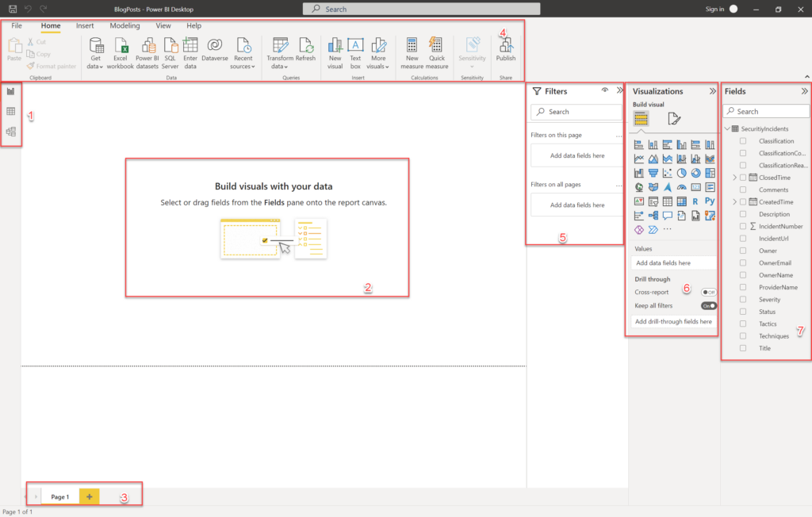The image size is (812, 517).
Task: Click the Publish button
Action: (506, 49)
